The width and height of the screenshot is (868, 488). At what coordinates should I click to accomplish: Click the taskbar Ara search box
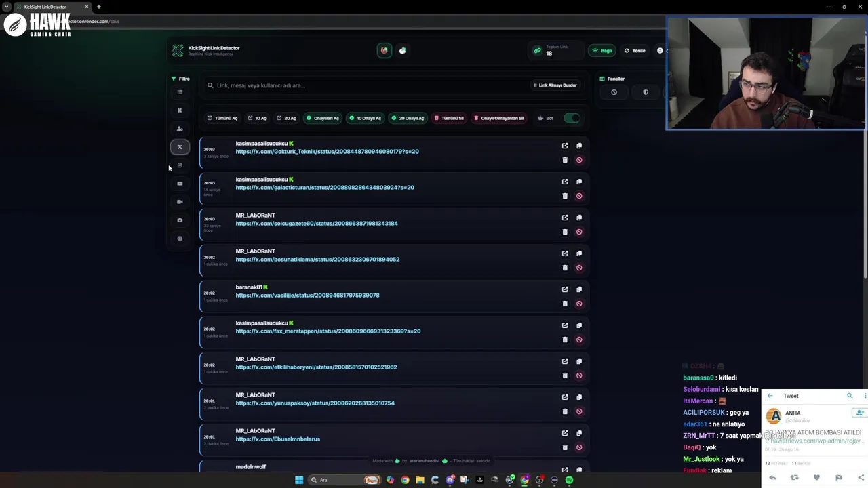point(344,480)
